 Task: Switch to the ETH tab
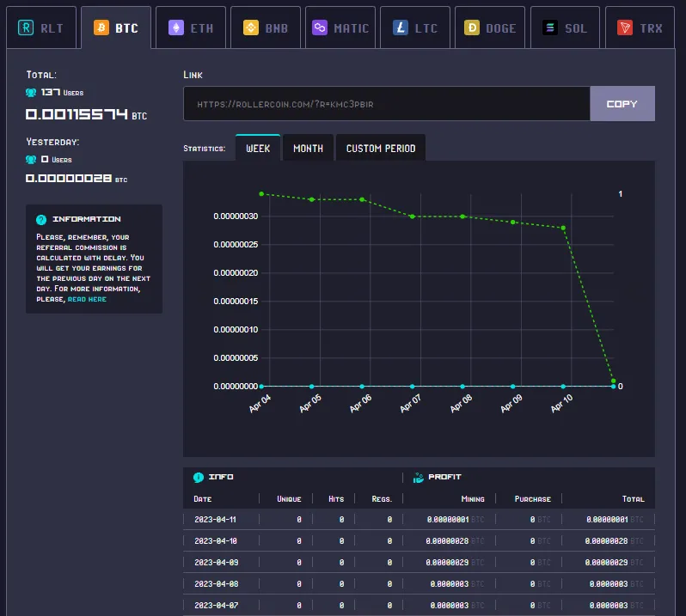(191, 27)
